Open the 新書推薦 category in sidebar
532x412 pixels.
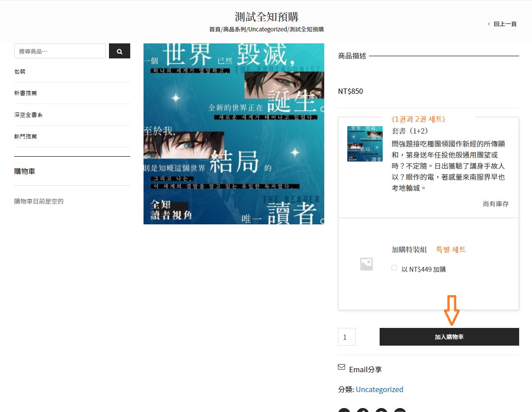pyautogui.click(x=26, y=93)
